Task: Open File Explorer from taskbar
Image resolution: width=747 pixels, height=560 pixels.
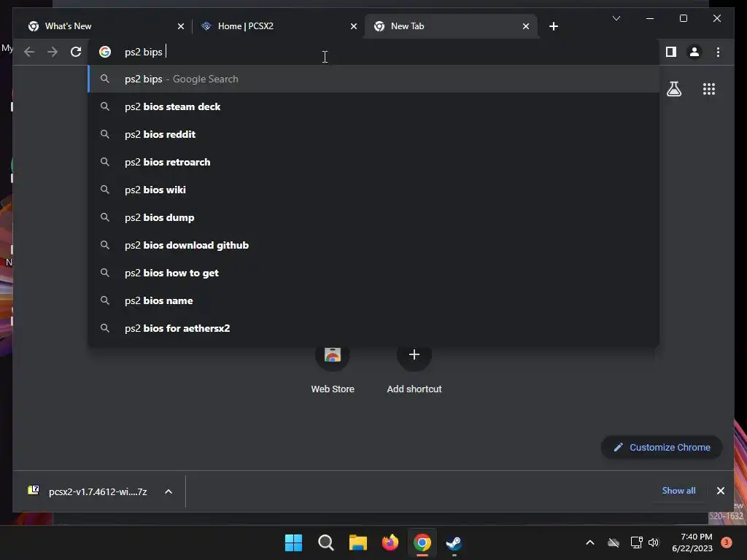Action: (x=357, y=542)
